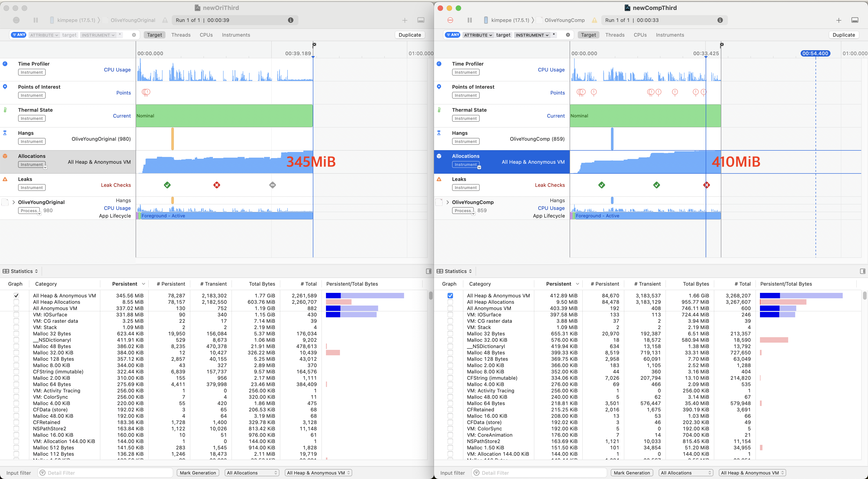
Task: Click Detail Filter input field in newCompThird
Action: [x=539, y=473]
